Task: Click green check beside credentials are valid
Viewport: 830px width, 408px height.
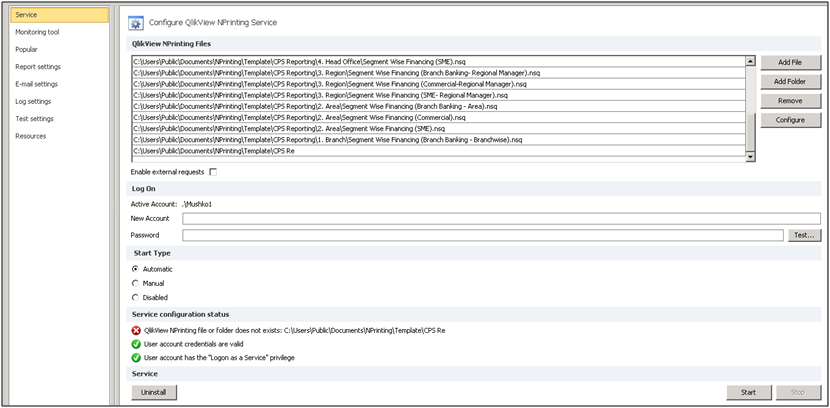Action: point(136,344)
